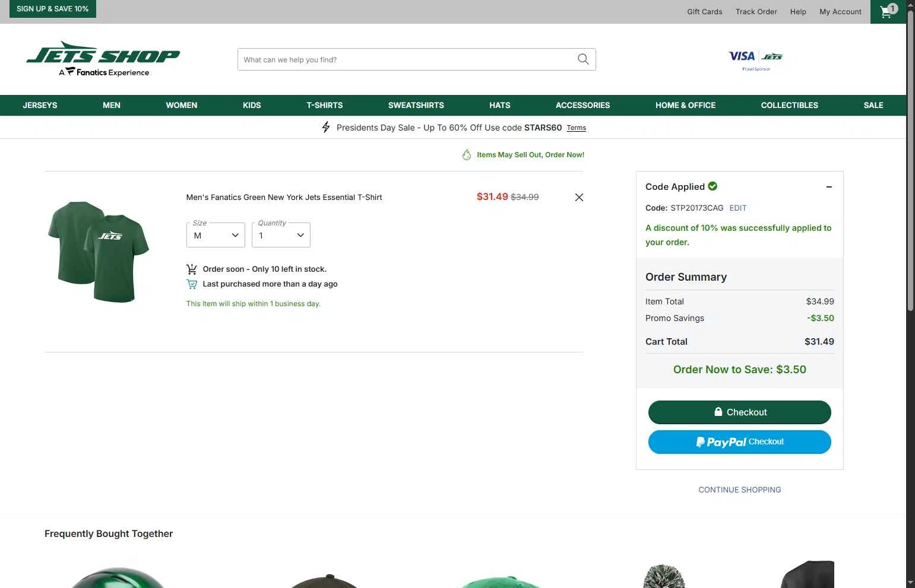
Task: Click the lightning bolt sale icon
Action: tap(325, 127)
